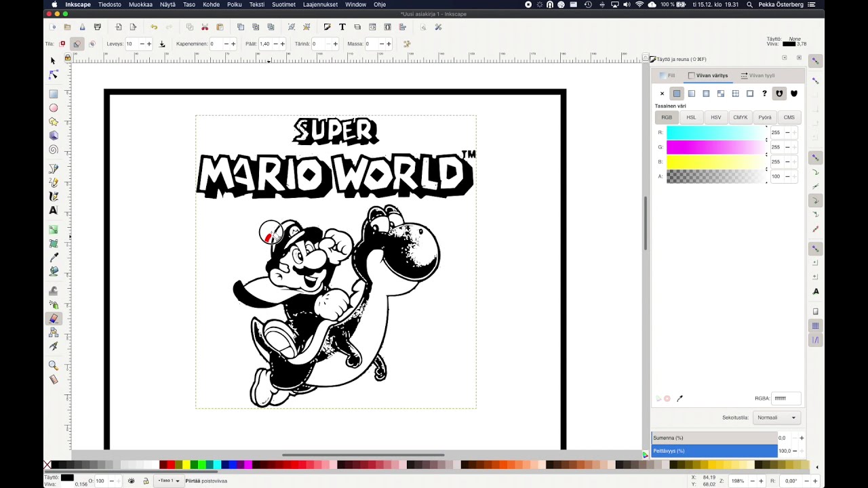868x488 pixels.
Task: Select the CMYK color mode button
Action: 741,117
